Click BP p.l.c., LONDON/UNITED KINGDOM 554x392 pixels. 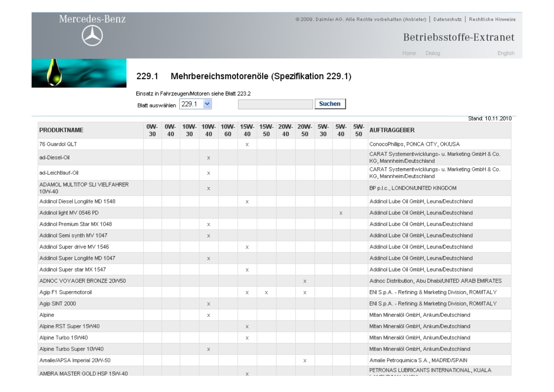[x=413, y=188]
